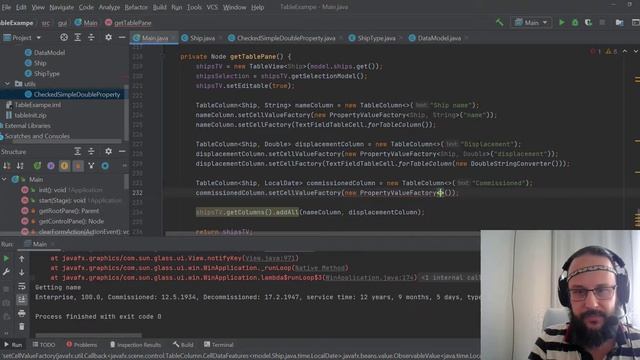The height and width of the screenshot is (360, 640).
Task: Switch to DataModel.java tab
Action: [439, 38]
